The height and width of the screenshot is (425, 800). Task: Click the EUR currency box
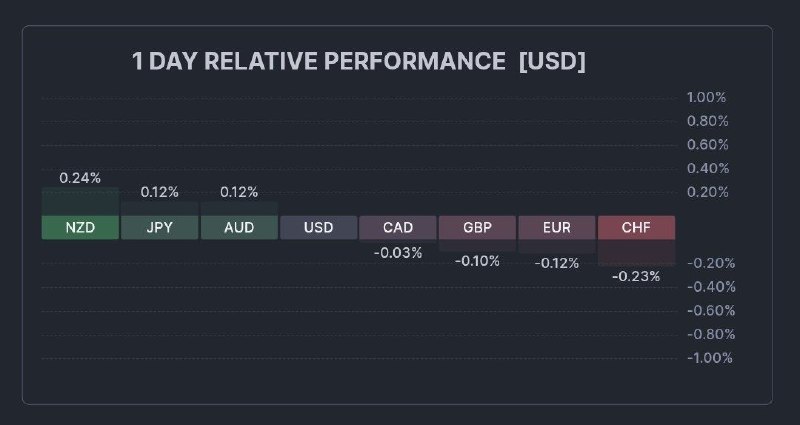(x=557, y=228)
